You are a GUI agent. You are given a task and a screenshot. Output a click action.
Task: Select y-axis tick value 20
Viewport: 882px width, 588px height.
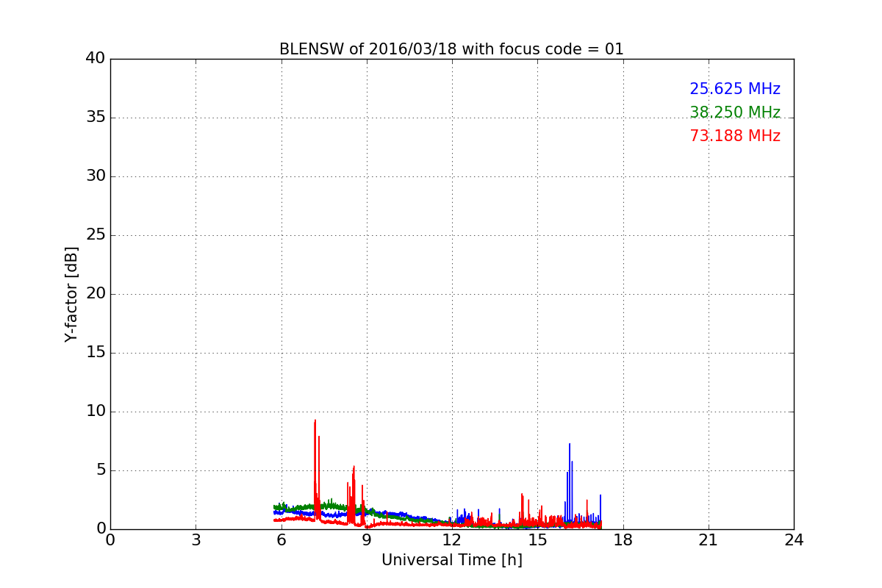pos(96,294)
